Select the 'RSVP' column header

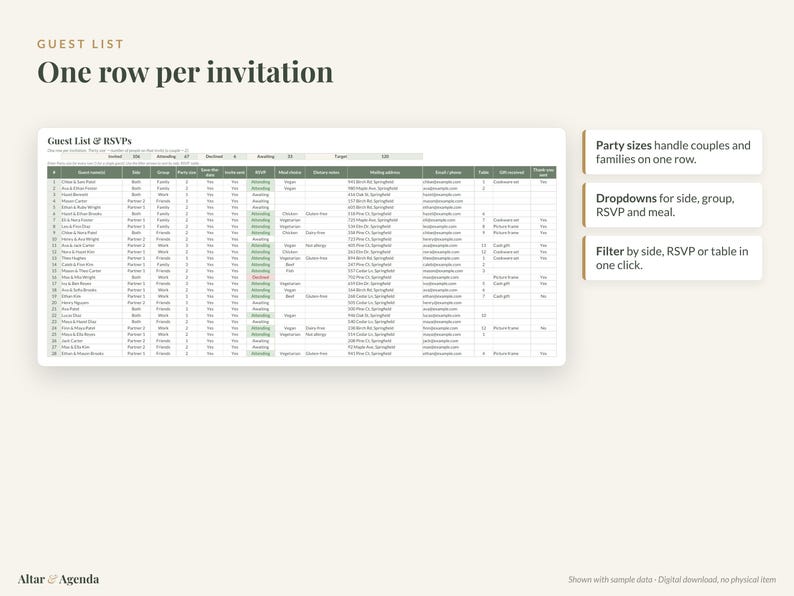(x=260, y=172)
